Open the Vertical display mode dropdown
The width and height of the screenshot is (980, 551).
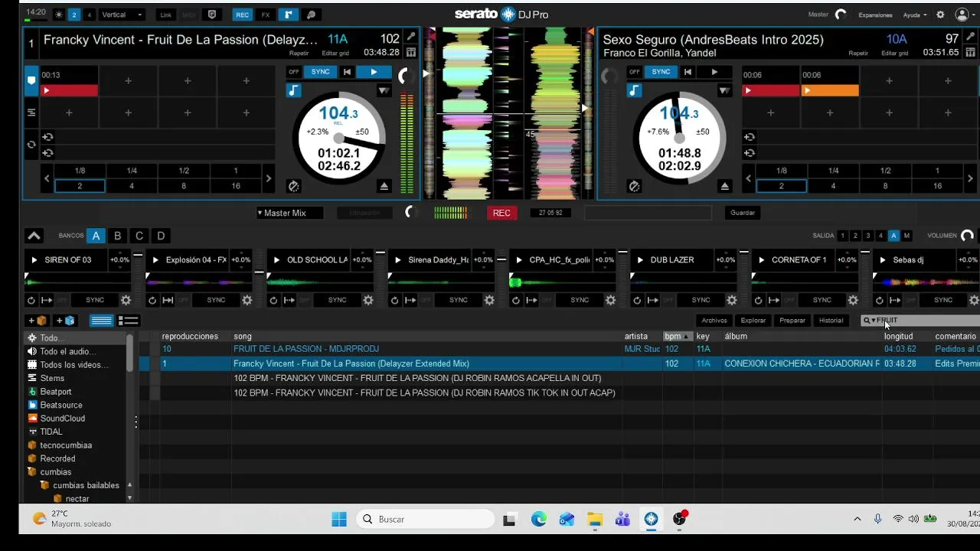(121, 15)
